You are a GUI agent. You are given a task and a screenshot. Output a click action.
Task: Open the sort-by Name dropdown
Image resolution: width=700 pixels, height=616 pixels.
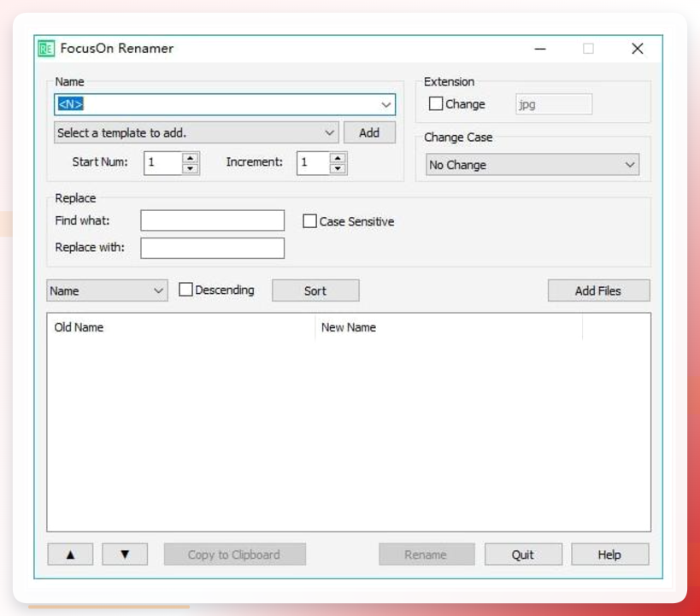[107, 290]
